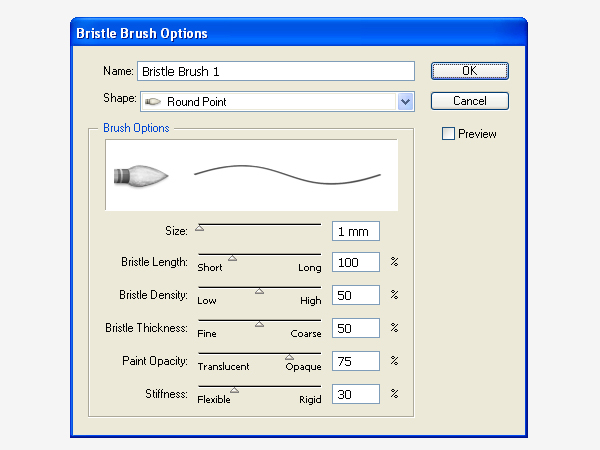
Task: Click the Bristle Density slider handle
Action: pyautogui.click(x=259, y=291)
